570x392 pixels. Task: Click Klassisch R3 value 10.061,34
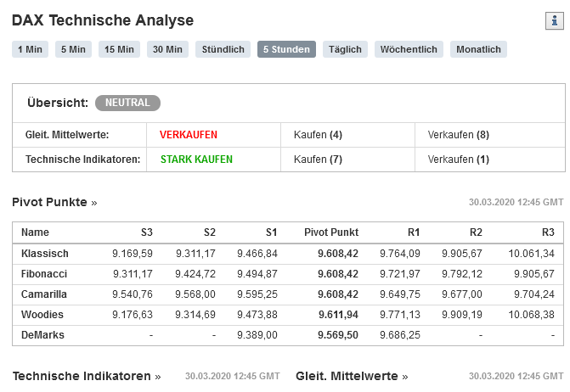pyautogui.click(x=532, y=254)
